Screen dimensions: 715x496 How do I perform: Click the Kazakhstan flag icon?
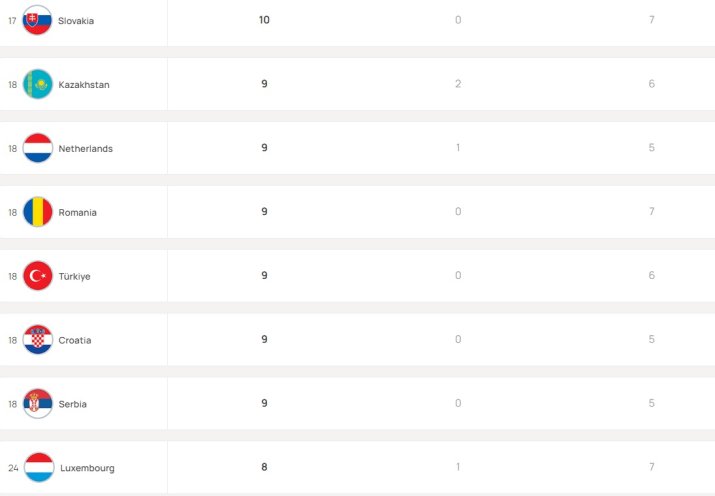pos(38,84)
